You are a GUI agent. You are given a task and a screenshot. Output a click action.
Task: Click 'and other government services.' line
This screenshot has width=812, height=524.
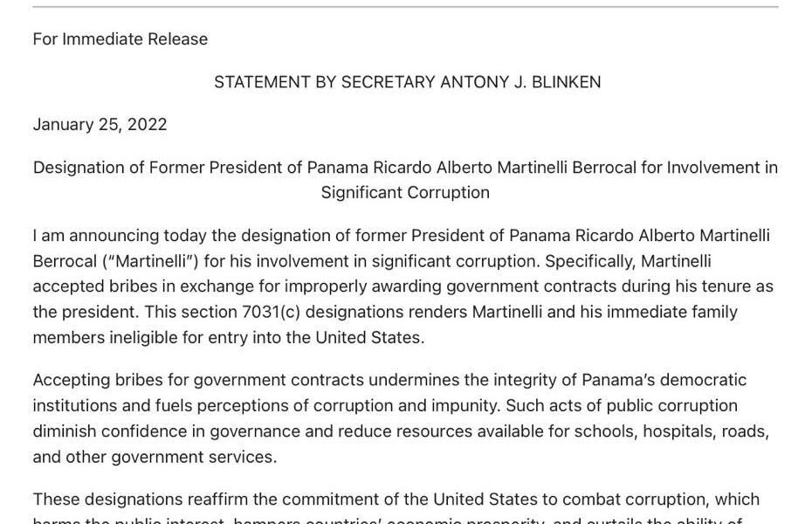click(x=155, y=458)
